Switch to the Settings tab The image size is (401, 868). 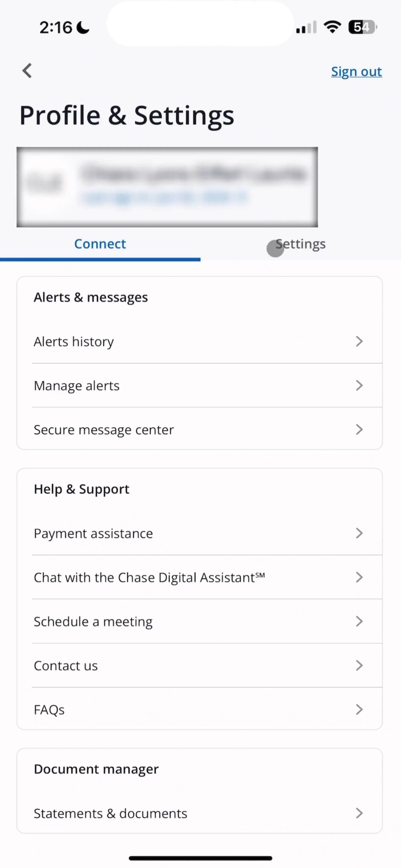(x=300, y=244)
